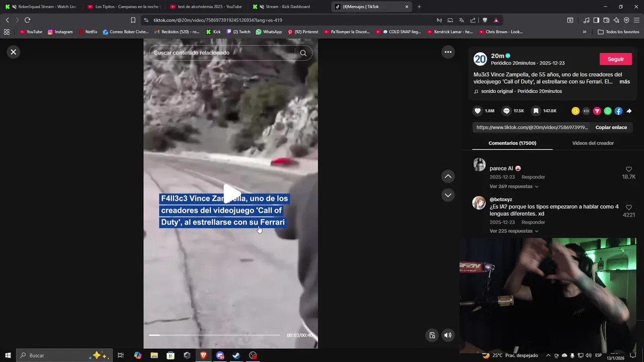The width and height of the screenshot is (644, 362).
Task: Switch to 'Los Tipitos - Campanas' tab
Action: point(123,7)
